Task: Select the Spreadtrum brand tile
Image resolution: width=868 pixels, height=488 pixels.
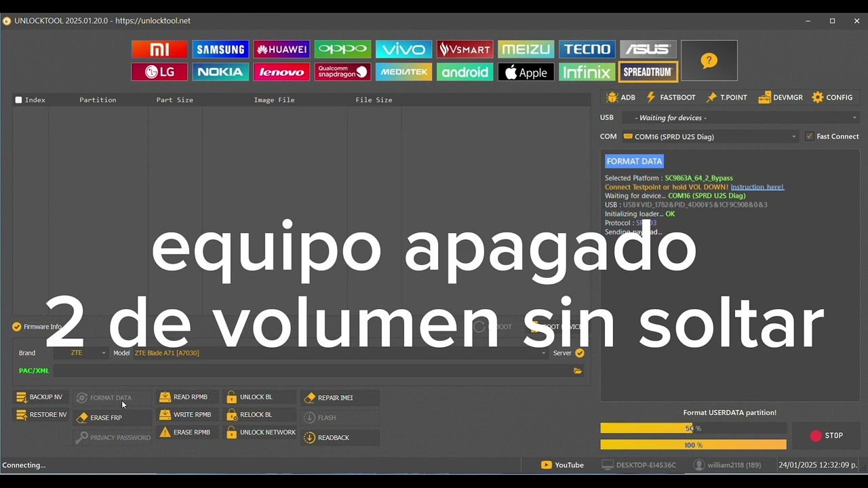Action: [648, 72]
